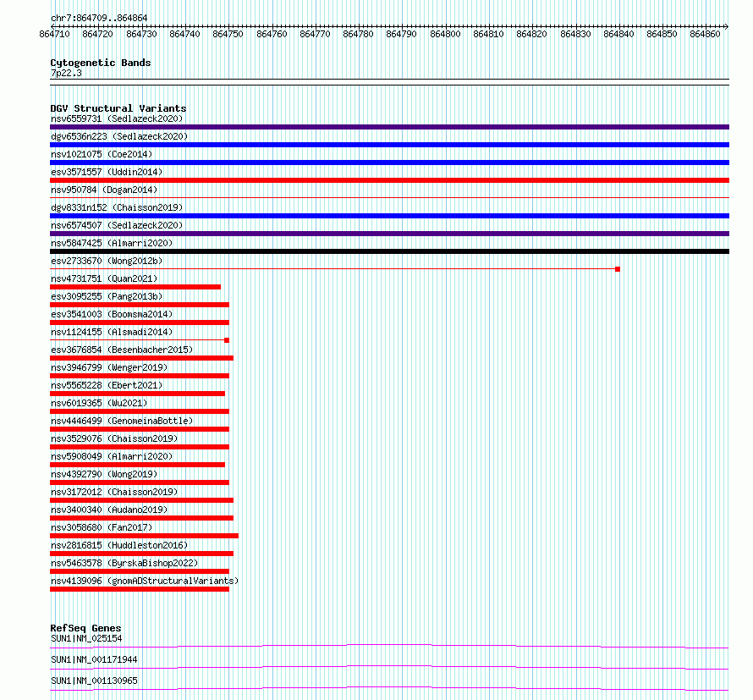Click the blue bar under dgv6536n223

(x=389, y=145)
